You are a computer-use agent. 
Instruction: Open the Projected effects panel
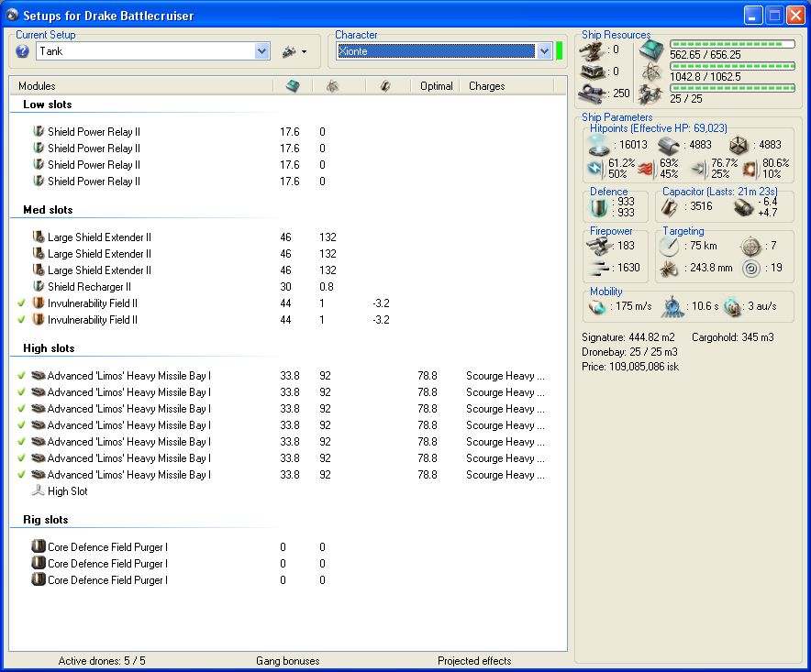[474, 661]
